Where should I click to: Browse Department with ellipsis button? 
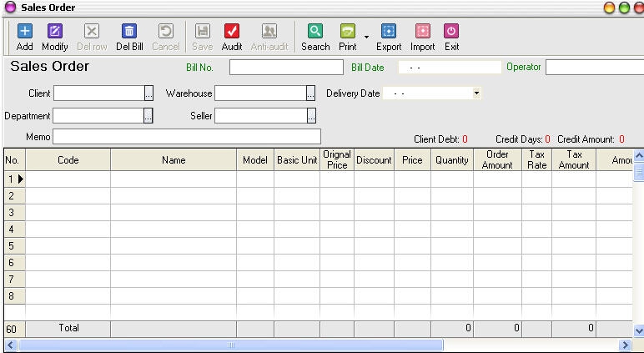point(148,116)
